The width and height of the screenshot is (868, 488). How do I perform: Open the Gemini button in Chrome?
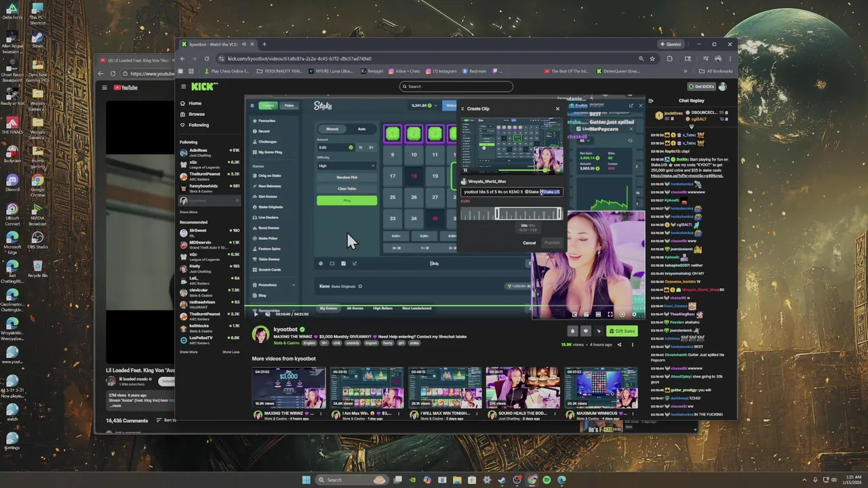(670, 44)
